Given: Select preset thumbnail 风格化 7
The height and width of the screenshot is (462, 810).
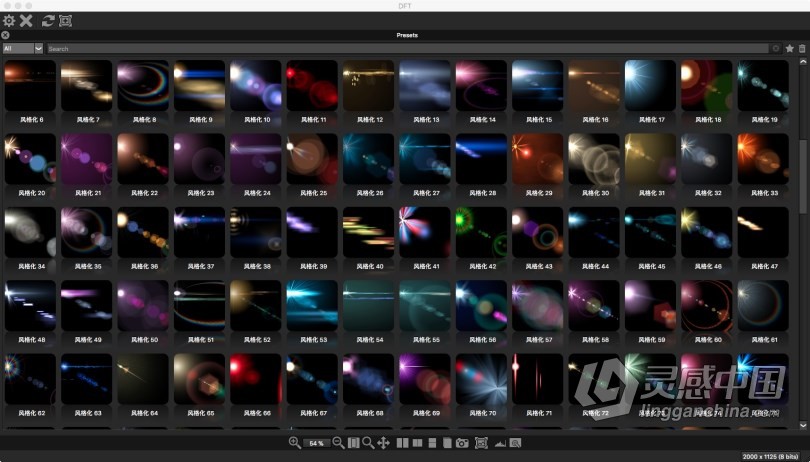Looking at the screenshot, I should pos(87,85).
